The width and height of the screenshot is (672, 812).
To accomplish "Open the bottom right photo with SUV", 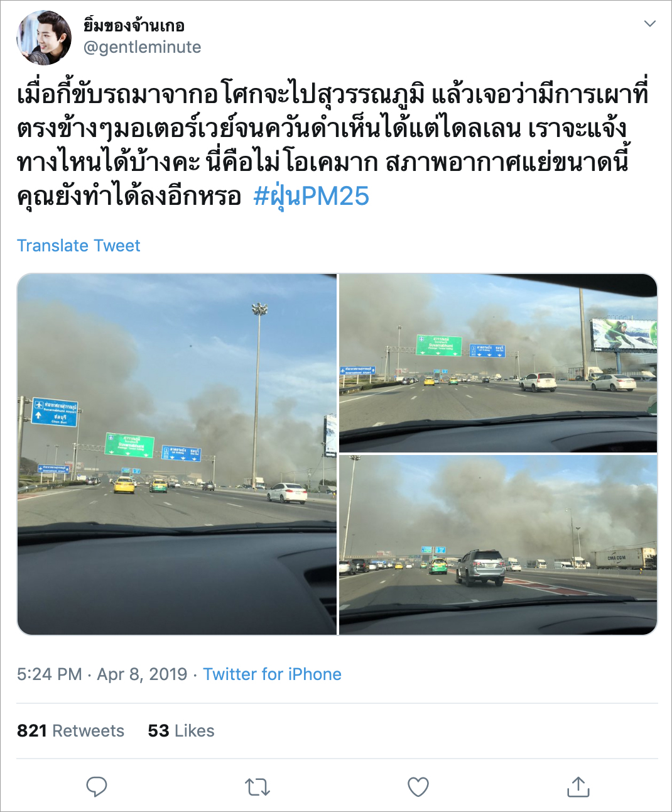I will tap(498, 545).
